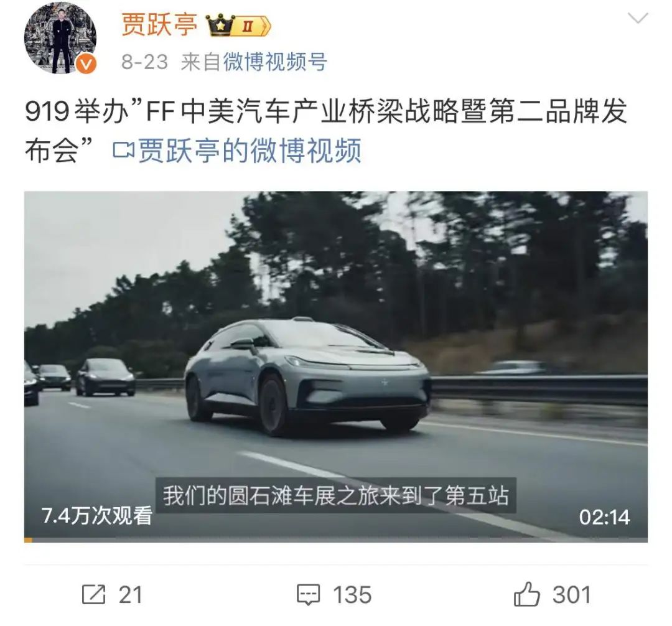Open the comment bubble icon
This screenshot has height=626, width=672.
tap(308, 595)
